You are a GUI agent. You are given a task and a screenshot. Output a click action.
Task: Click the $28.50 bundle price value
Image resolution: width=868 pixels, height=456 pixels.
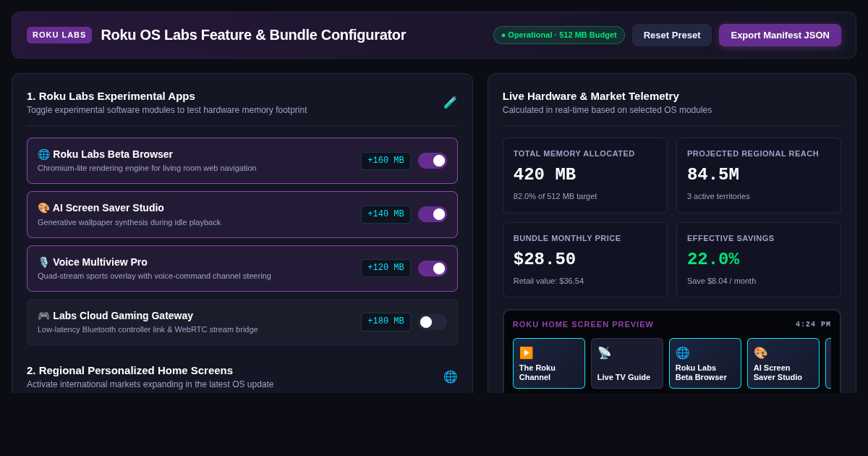545,259
